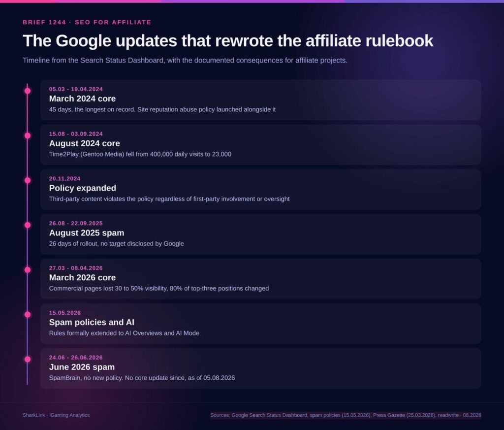The width and height of the screenshot is (504, 430).
Task: Click the text '45 days, the longest on record'
Action: 92,110
